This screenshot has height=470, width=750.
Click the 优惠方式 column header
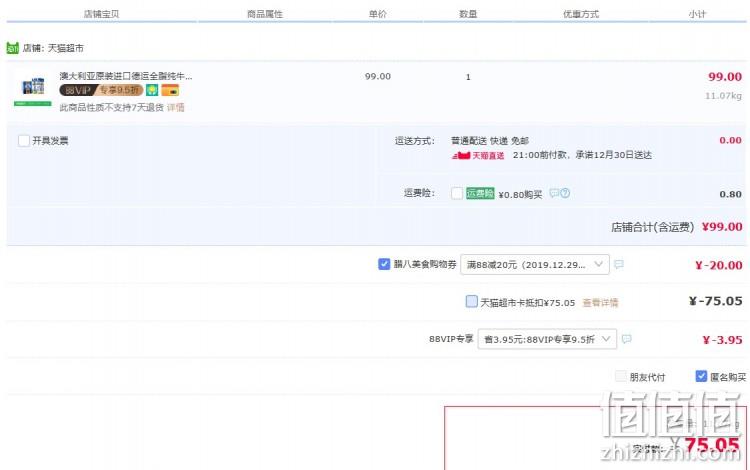click(581, 14)
